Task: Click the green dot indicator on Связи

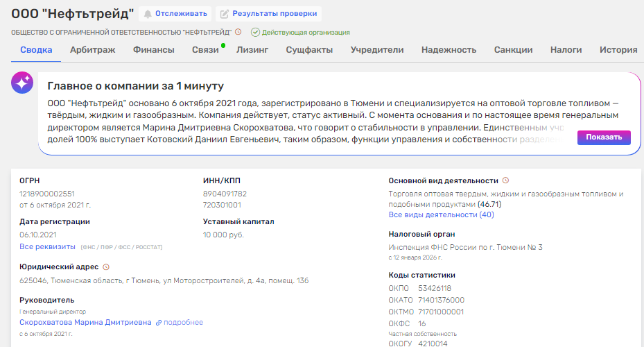Action: coord(223,45)
